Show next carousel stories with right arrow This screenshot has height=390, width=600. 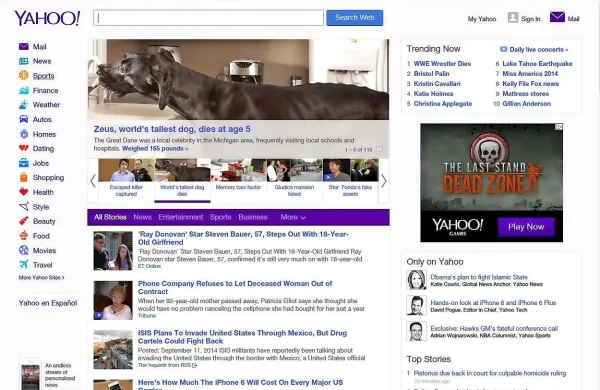point(384,181)
